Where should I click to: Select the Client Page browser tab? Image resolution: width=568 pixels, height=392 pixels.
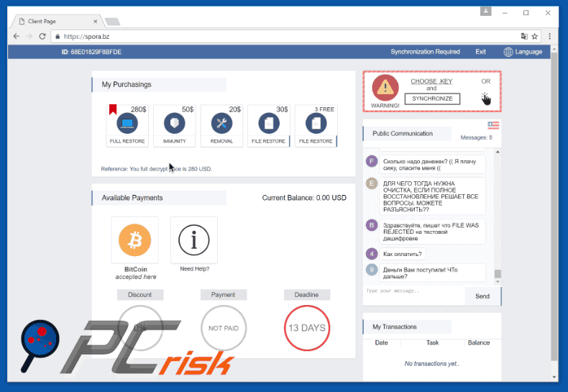coord(54,20)
